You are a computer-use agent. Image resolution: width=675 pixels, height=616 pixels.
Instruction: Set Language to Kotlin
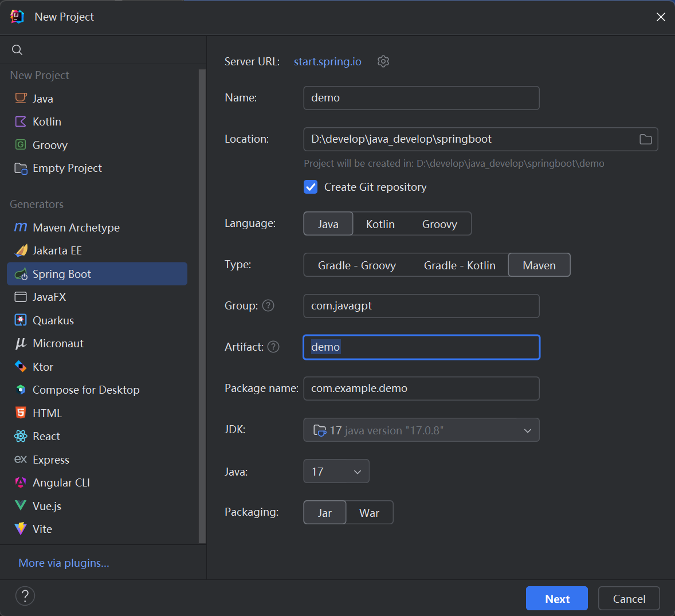[x=380, y=223]
